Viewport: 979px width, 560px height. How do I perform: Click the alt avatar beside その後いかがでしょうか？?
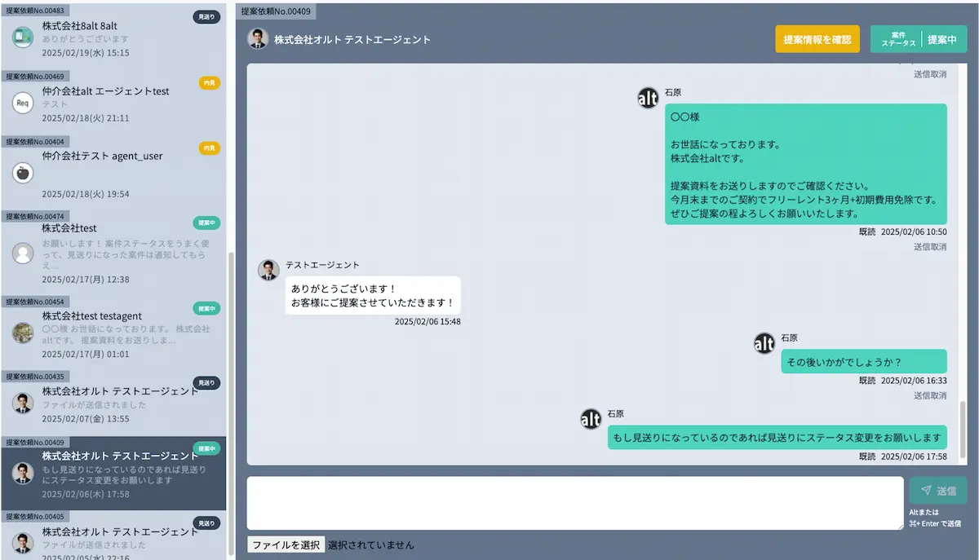click(x=764, y=343)
